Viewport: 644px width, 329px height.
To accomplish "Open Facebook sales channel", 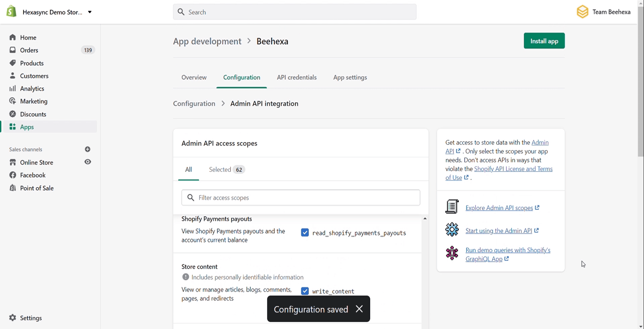I will (33, 175).
